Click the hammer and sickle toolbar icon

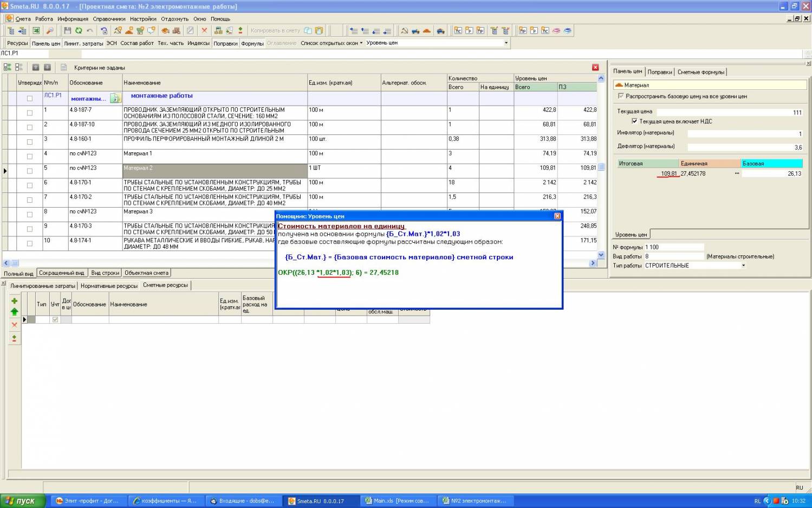click(x=118, y=31)
